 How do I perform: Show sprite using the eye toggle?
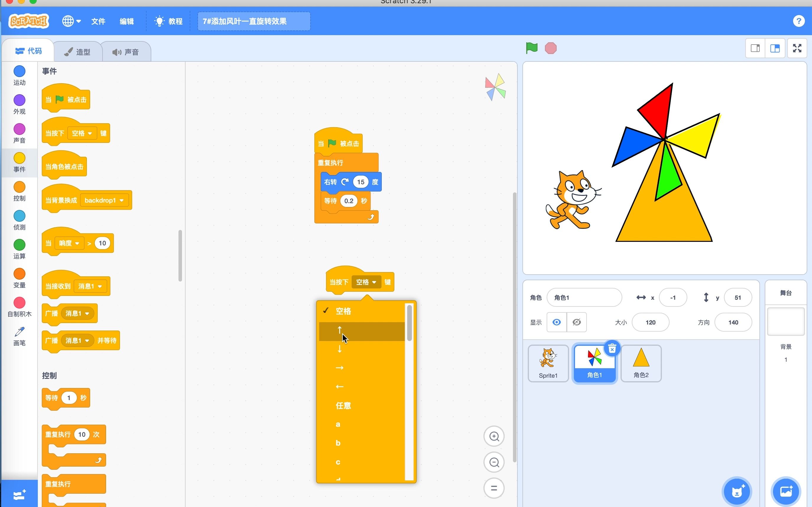(x=556, y=322)
